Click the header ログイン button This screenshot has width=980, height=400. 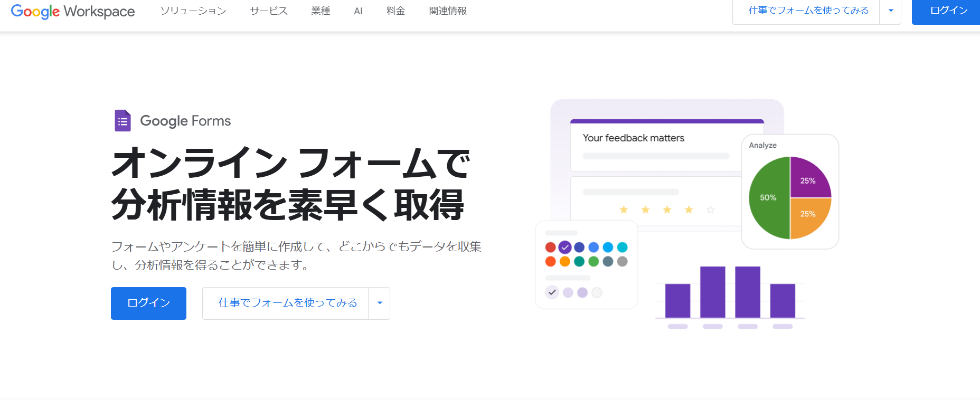point(947,11)
